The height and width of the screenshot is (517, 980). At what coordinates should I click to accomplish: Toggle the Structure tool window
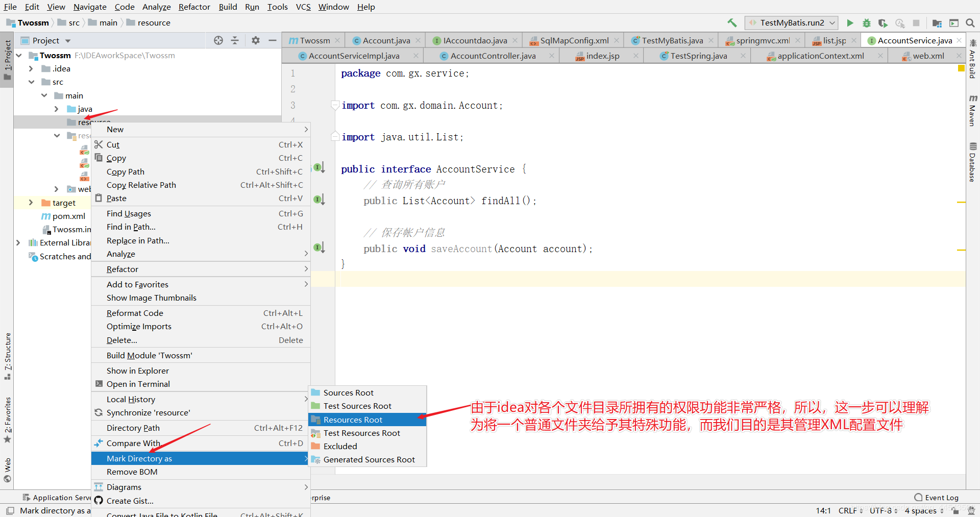coord(8,356)
